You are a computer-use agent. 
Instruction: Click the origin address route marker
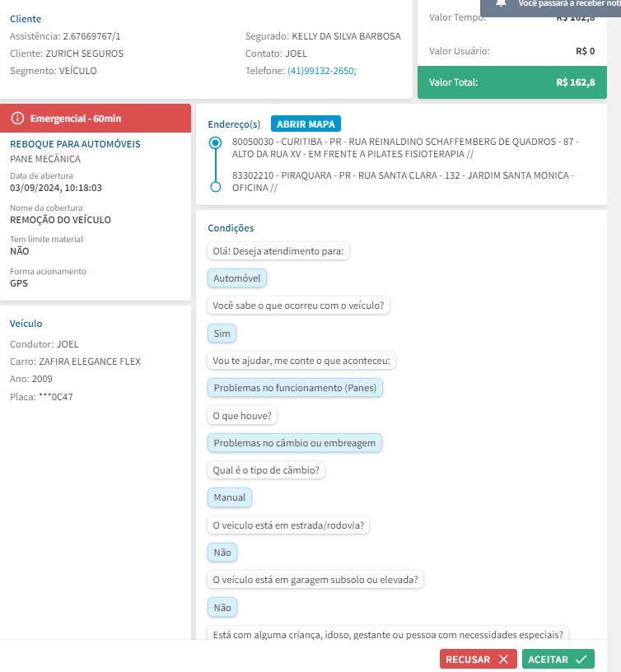pos(216,142)
